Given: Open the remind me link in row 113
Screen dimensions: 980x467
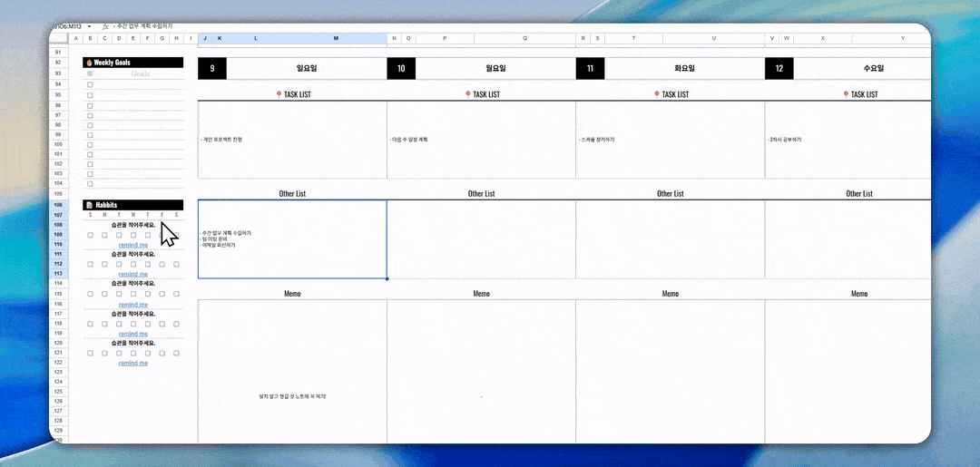Looking at the screenshot, I should (133, 274).
